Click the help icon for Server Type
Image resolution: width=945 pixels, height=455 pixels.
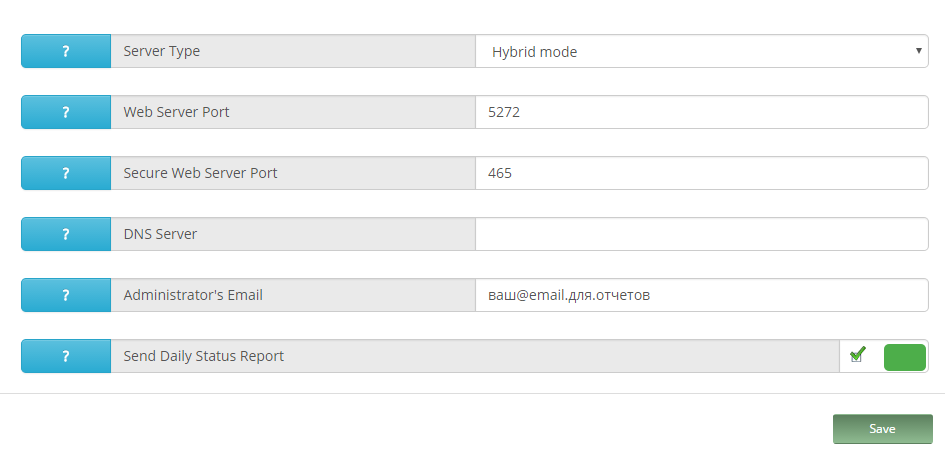66,51
